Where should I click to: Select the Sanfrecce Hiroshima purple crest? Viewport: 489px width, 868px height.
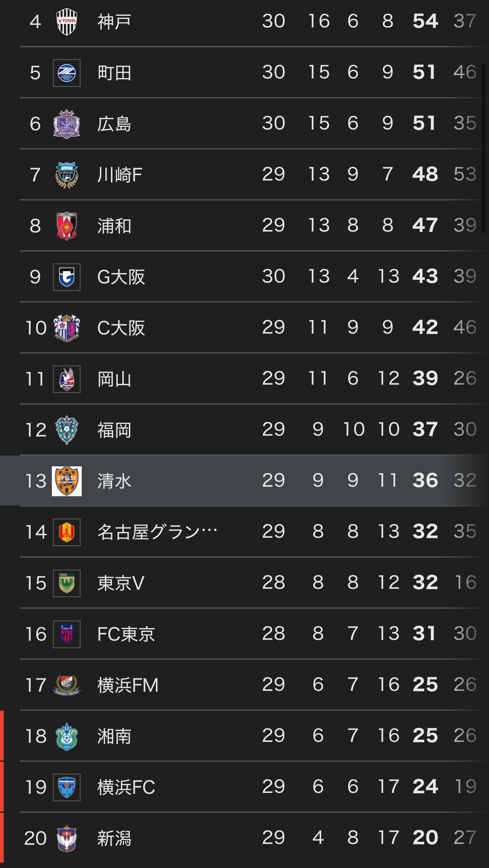67,124
